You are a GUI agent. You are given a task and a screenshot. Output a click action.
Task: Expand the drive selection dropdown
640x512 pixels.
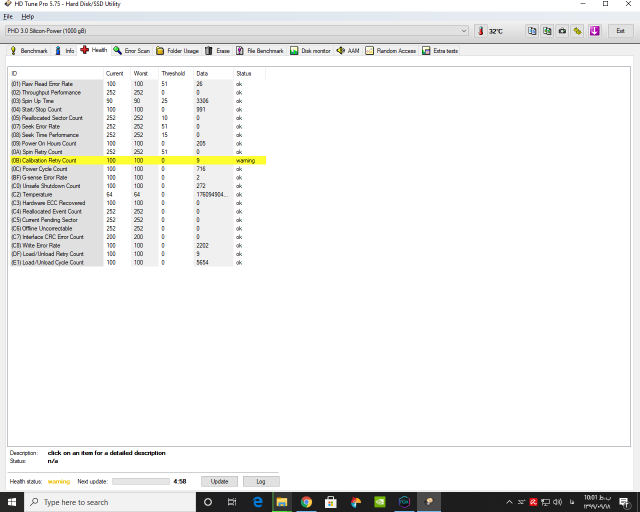(464, 31)
